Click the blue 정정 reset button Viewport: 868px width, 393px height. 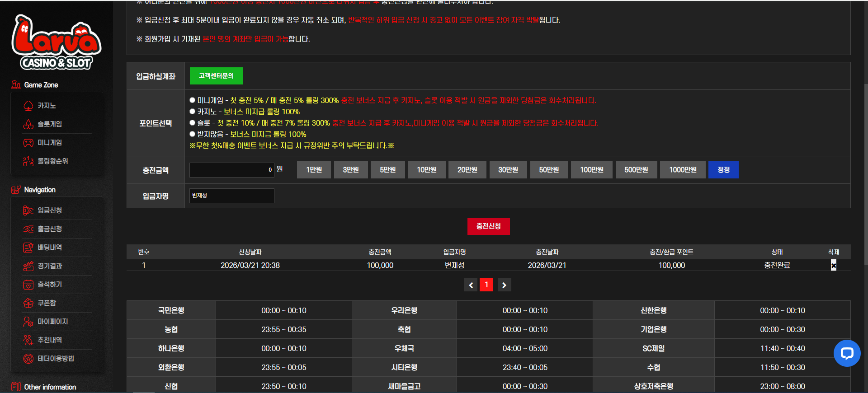click(723, 170)
